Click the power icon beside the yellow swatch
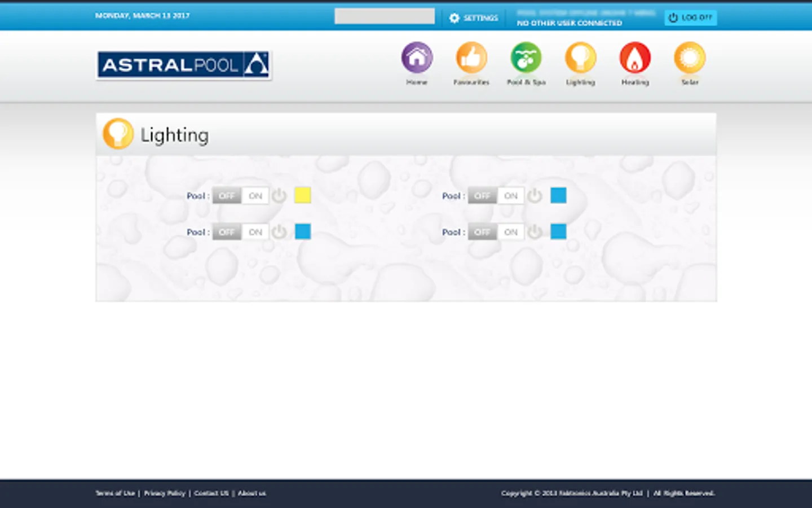Viewport: 812px width, 508px height. [279, 196]
